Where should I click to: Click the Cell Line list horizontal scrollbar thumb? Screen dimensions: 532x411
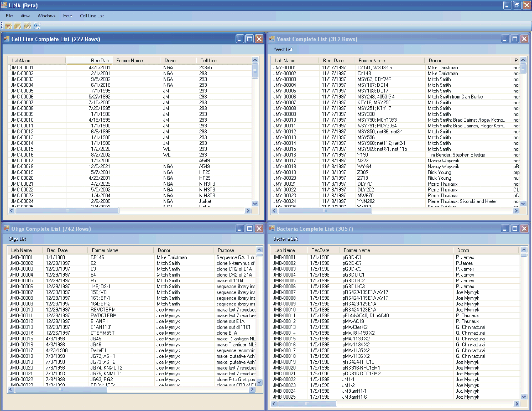tap(67, 211)
